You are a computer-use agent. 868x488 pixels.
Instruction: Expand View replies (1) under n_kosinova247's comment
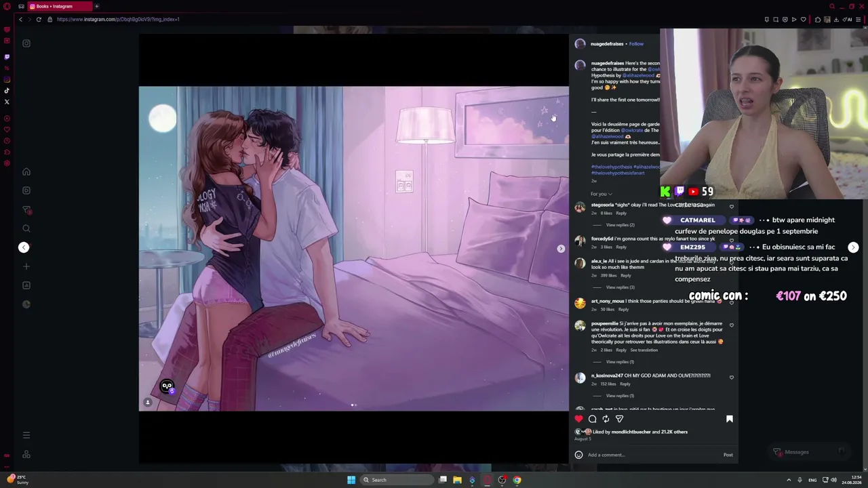coord(620,396)
